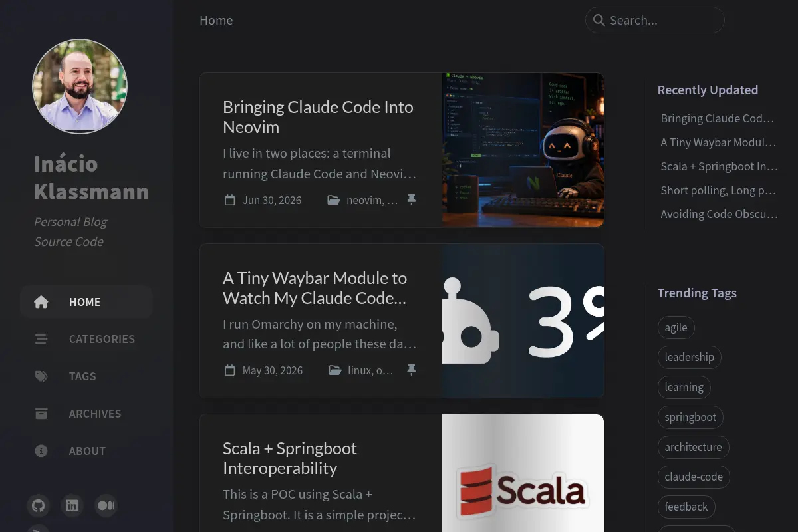Click the Tags icon in sidebar
This screenshot has height=532, width=798.
click(41, 376)
